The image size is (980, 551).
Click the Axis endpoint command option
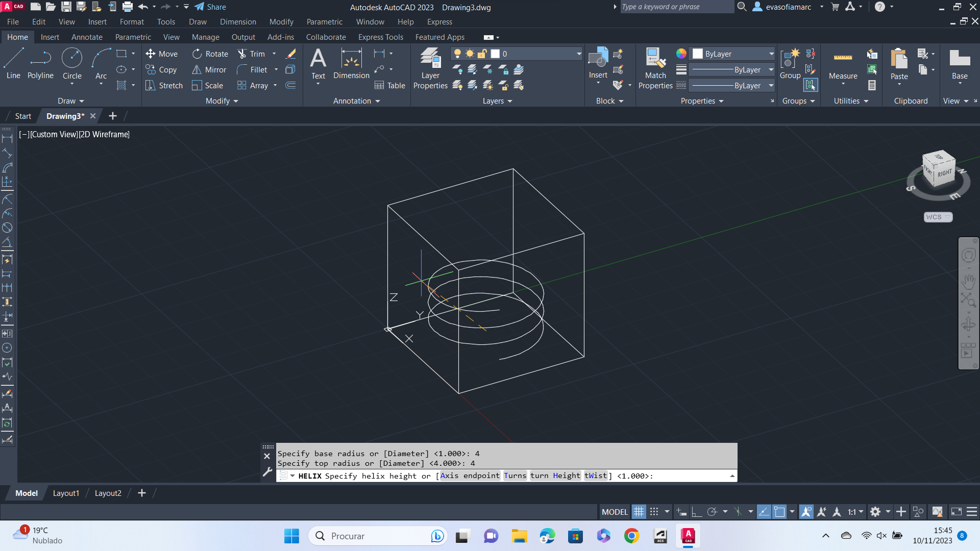point(470,475)
